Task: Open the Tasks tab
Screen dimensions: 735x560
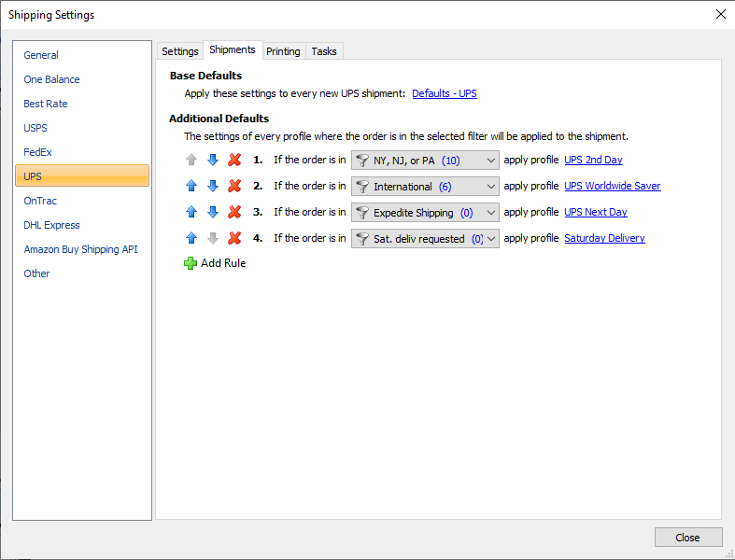Action: [x=324, y=51]
